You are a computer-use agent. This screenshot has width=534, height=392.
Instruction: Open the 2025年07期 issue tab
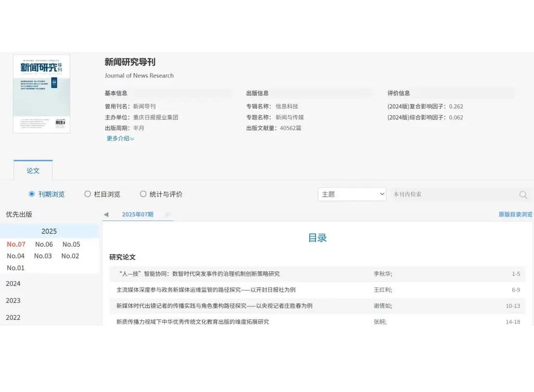137,214
